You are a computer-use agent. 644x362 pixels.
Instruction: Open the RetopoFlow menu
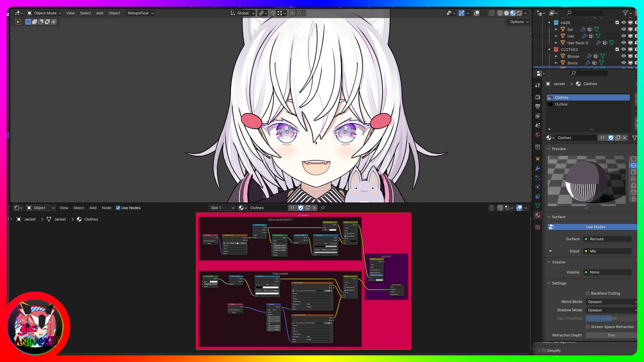click(140, 13)
